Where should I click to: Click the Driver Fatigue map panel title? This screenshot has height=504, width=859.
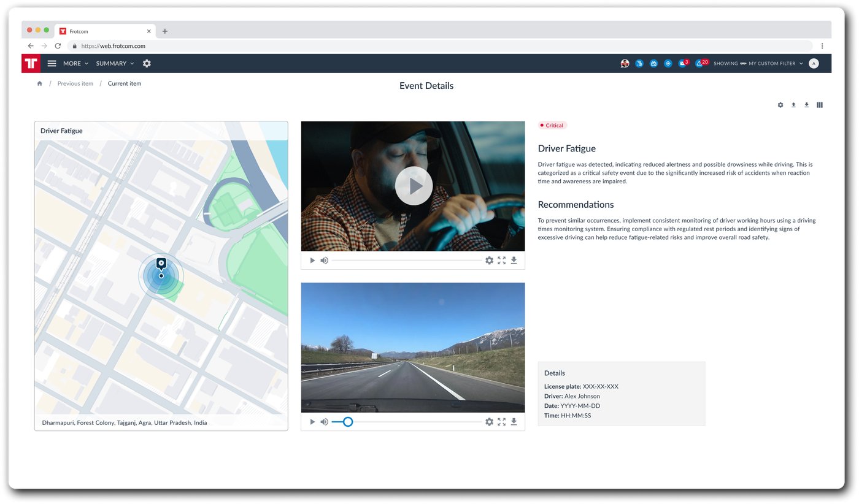pyautogui.click(x=61, y=131)
